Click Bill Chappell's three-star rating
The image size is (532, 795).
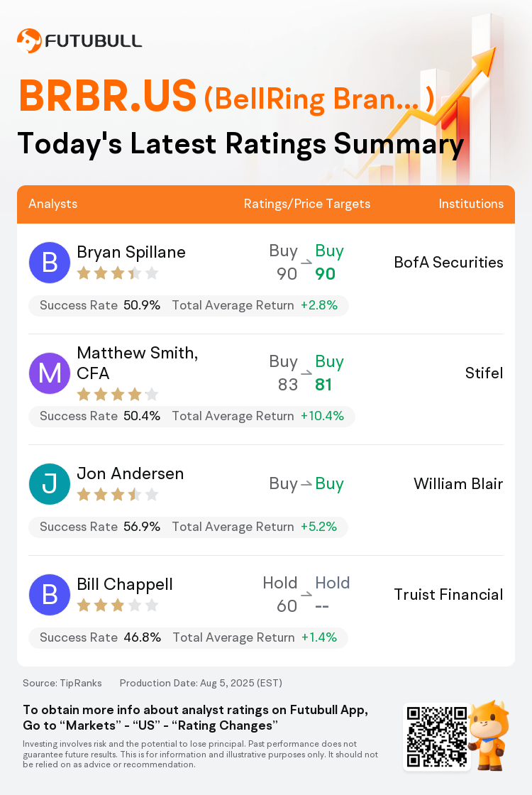pyautogui.click(x=118, y=605)
